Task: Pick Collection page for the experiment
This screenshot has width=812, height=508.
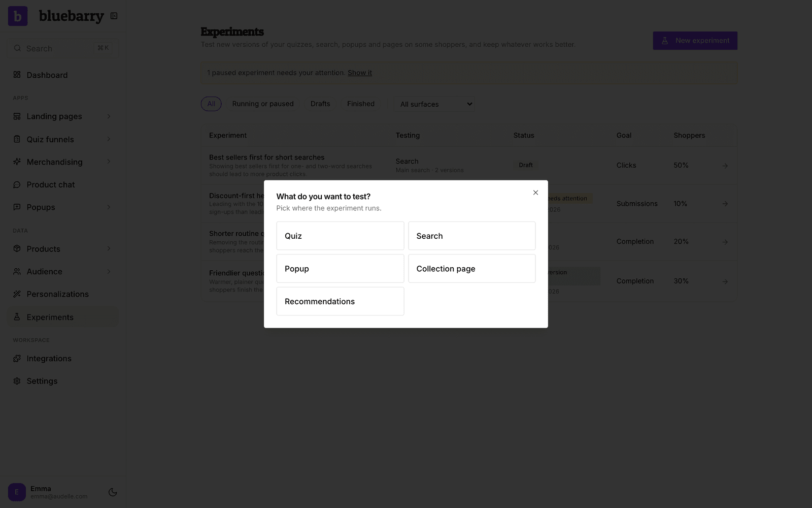Action: point(472,269)
